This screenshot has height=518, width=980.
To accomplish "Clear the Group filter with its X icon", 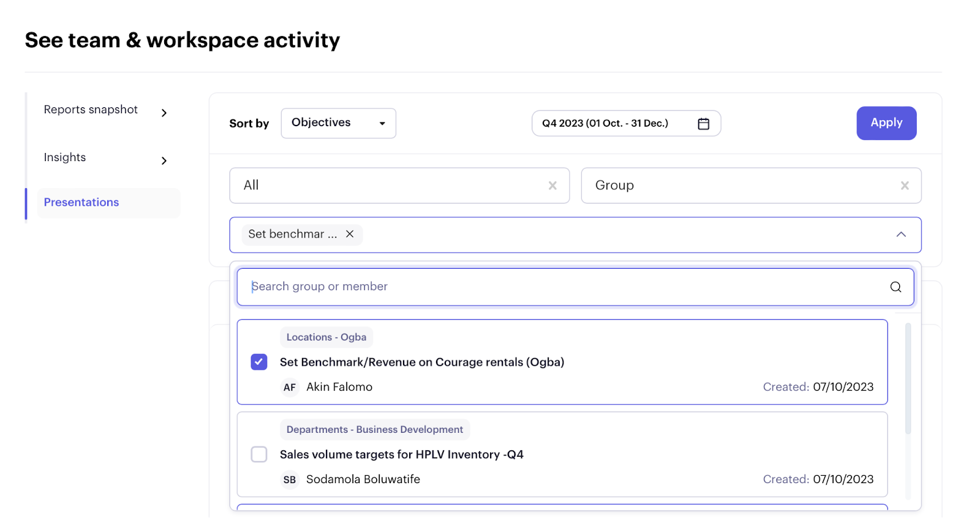I will 905,186.
